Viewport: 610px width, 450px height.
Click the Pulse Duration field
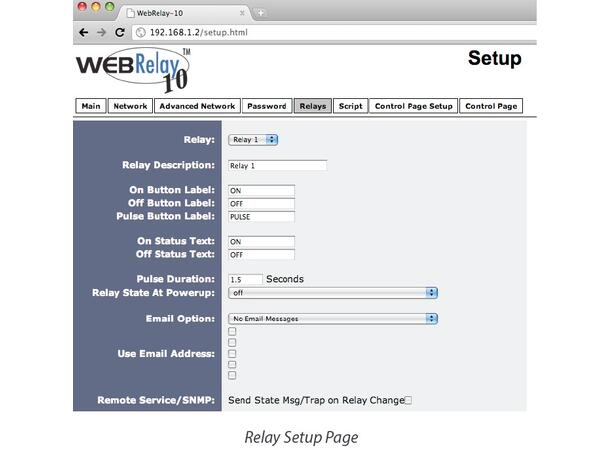(245, 280)
